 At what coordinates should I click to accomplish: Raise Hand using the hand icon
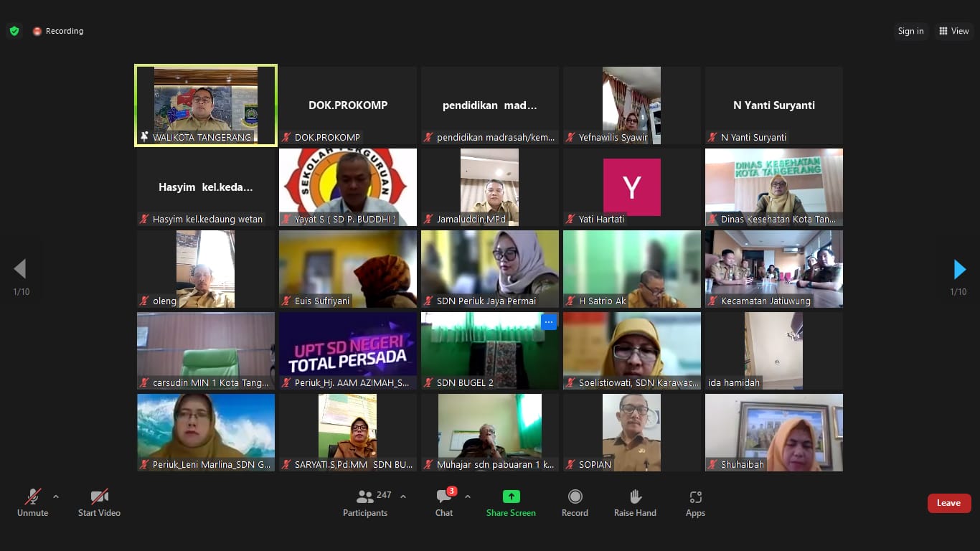coord(635,496)
